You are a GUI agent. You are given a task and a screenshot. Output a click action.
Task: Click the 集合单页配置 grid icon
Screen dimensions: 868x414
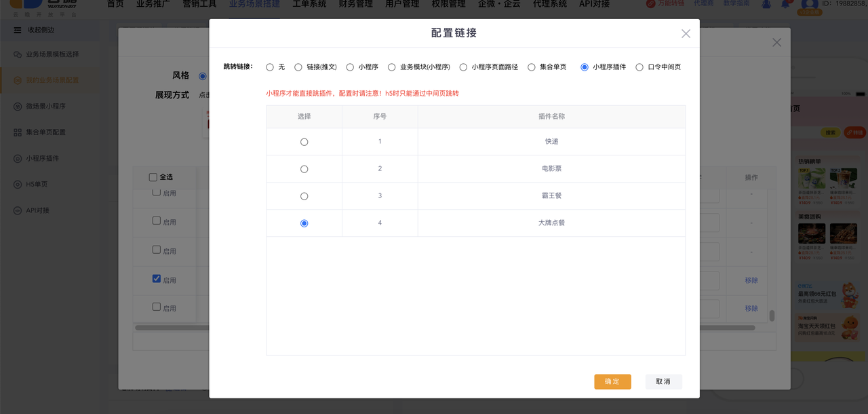pos(18,132)
